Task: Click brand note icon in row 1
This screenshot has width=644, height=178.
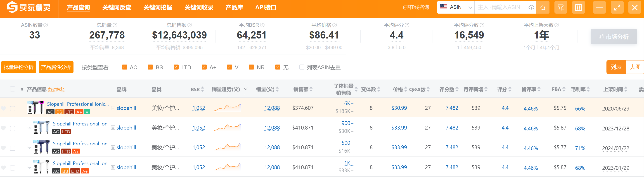Action: (113, 108)
